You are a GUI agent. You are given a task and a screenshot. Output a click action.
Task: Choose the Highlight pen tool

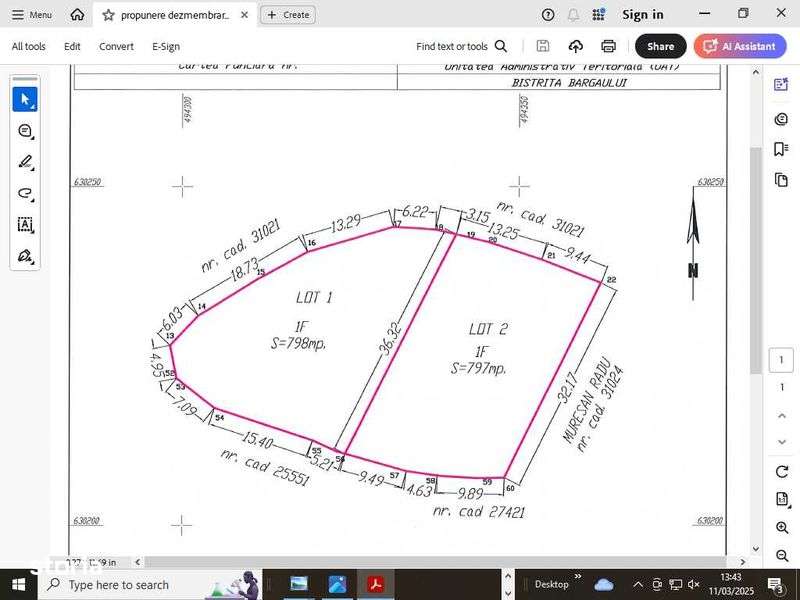pyautogui.click(x=25, y=162)
